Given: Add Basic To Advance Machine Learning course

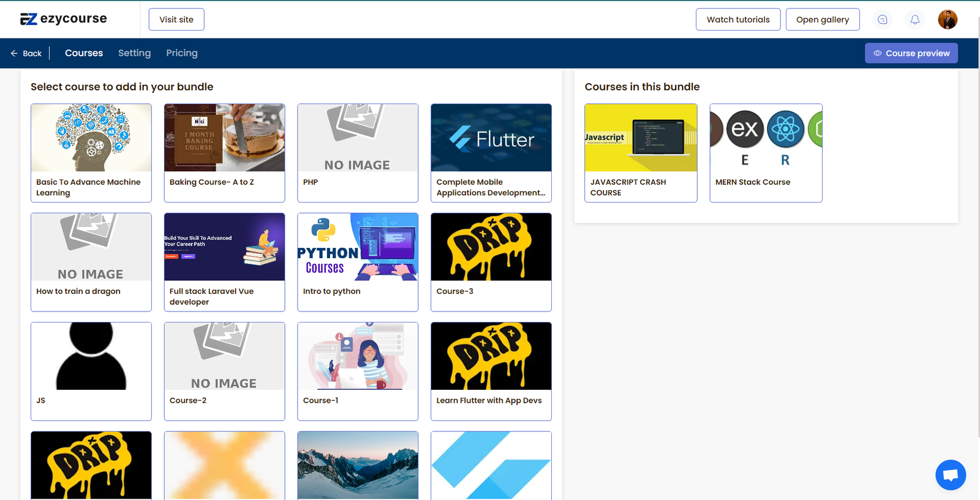Looking at the screenshot, I should [x=91, y=152].
